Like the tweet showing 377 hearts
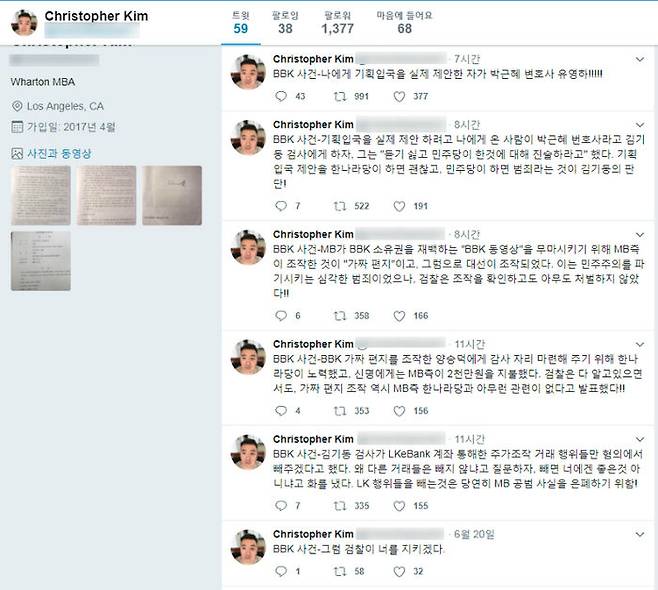 (x=399, y=97)
